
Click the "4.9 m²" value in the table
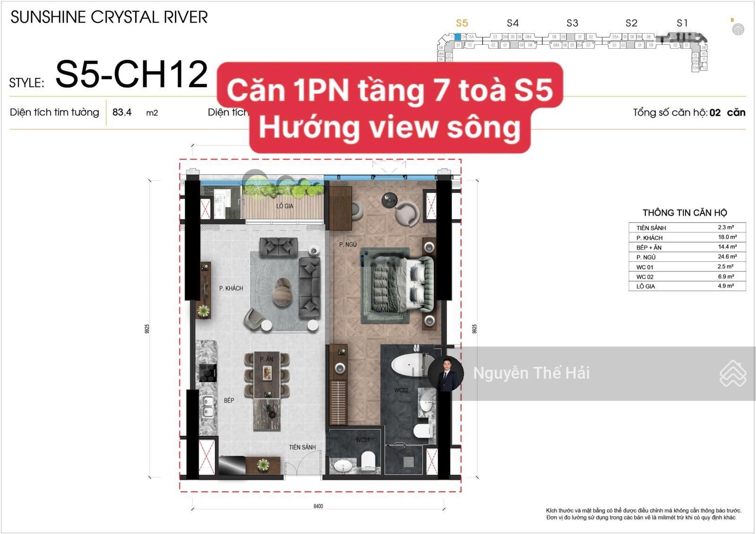[x=726, y=286]
